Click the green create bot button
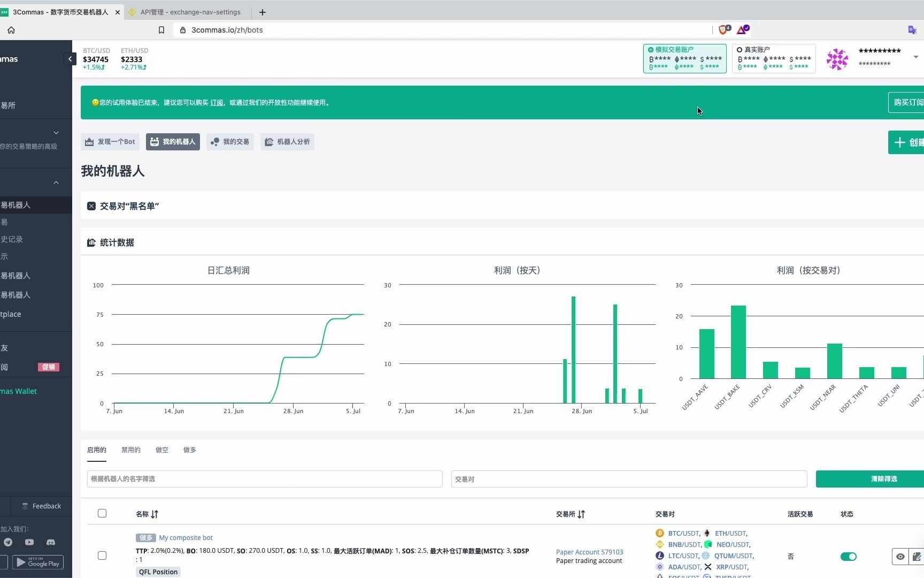The height and width of the screenshot is (578, 924). pos(907,142)
